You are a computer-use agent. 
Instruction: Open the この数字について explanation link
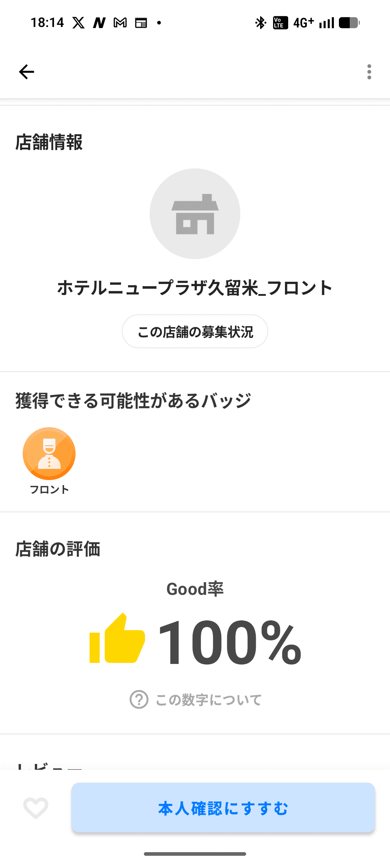(x=209, y=700)
